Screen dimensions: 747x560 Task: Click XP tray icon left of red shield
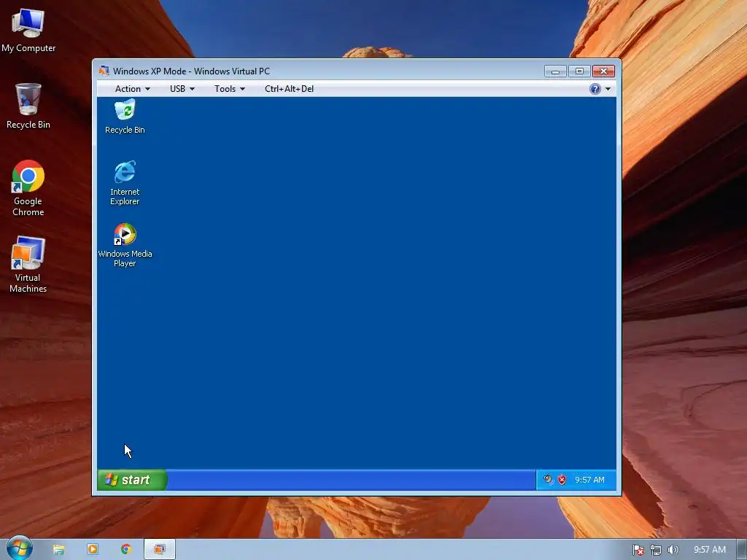click(549, 480)
